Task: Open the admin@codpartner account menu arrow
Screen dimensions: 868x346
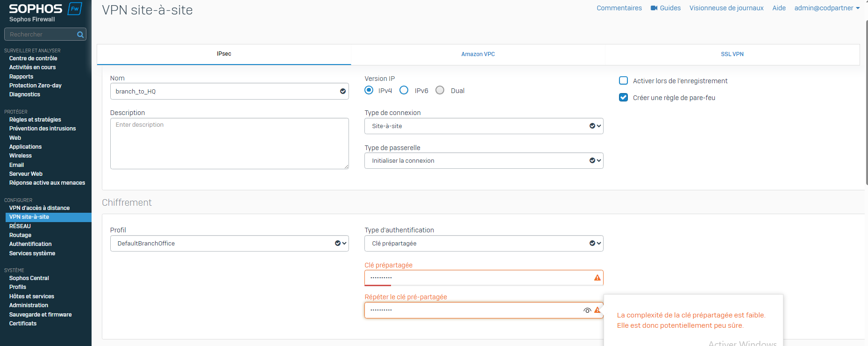Action: pyautogui.click(x=858, y=8)
